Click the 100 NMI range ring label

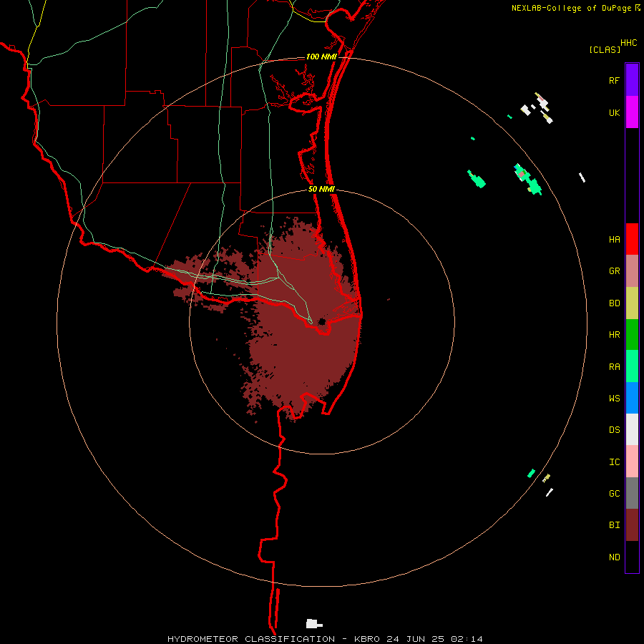click(321, 57)
